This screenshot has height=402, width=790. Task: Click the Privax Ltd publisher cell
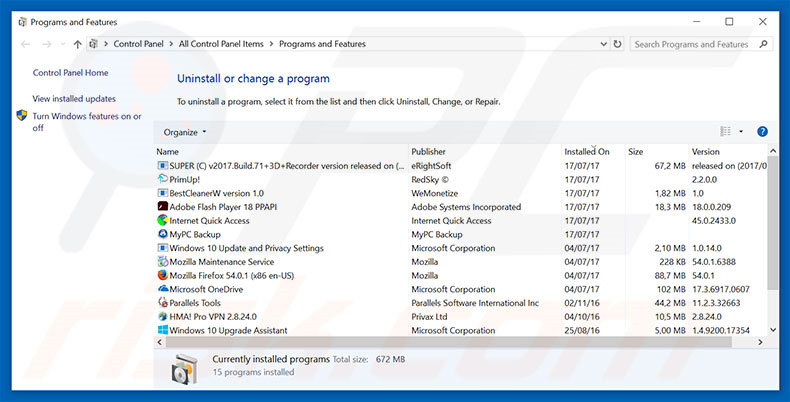click(429, 316)
